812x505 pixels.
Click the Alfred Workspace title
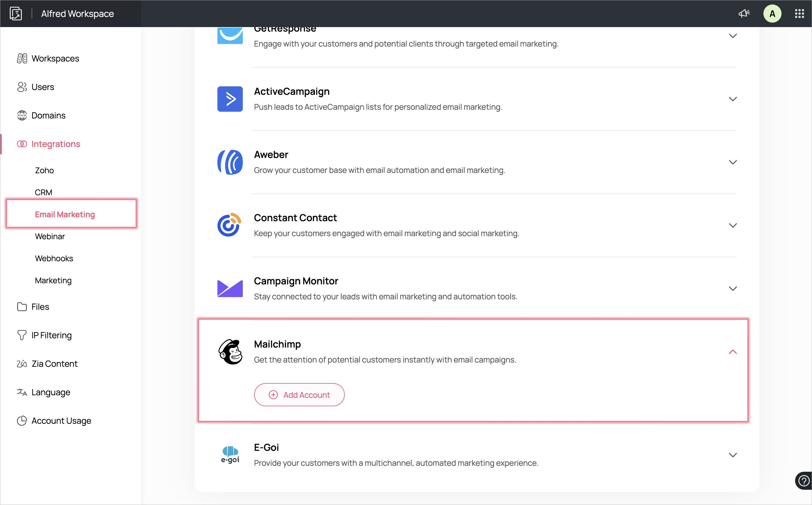pos(77,14)
